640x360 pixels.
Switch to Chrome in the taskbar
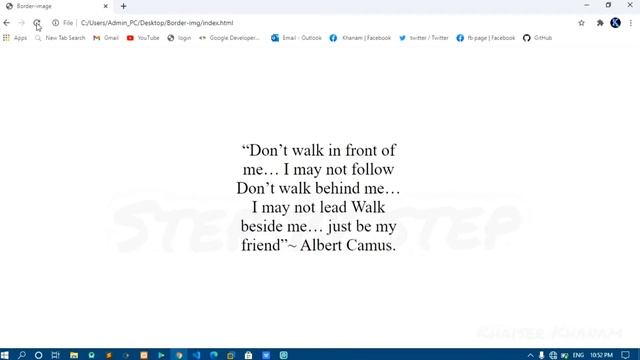point(179,355)
